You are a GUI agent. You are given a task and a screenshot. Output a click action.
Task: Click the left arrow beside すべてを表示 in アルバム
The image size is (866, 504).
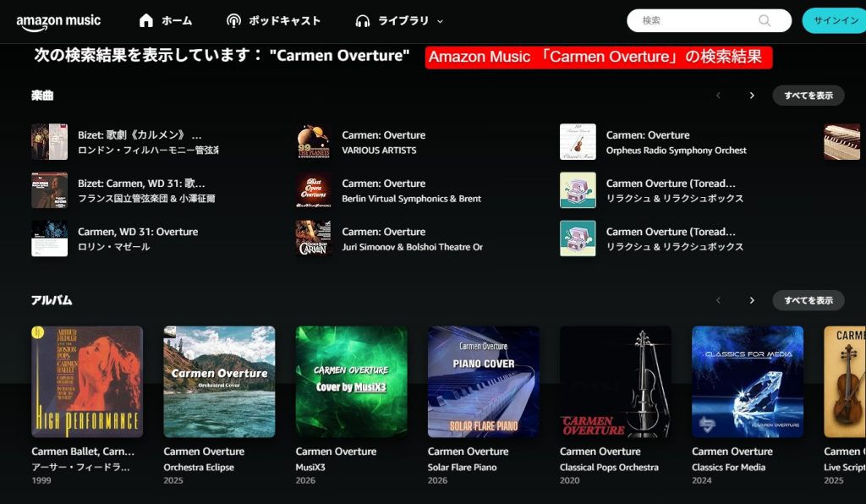718,300
